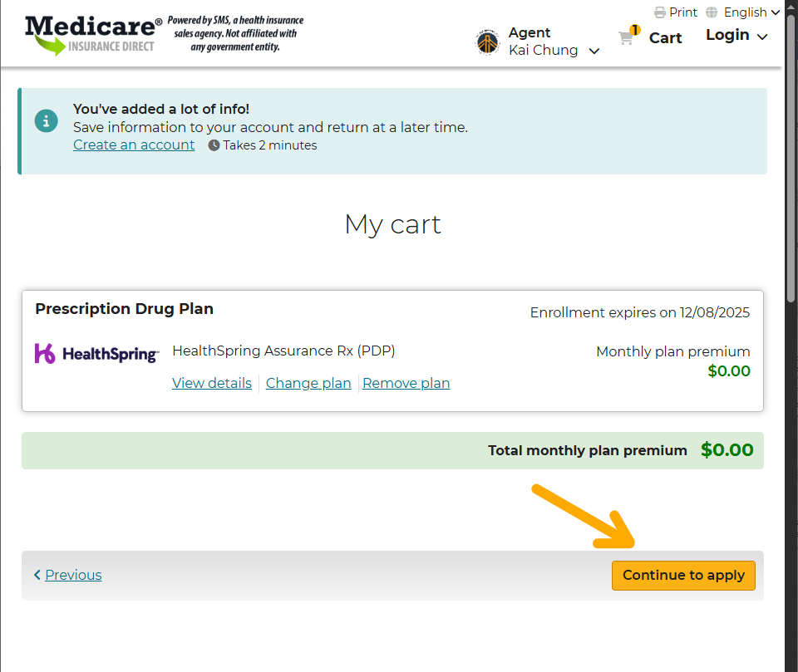This screenshot has height=672, width=798.
Task: Open the Cart menu item
Action: coord(665,37)
